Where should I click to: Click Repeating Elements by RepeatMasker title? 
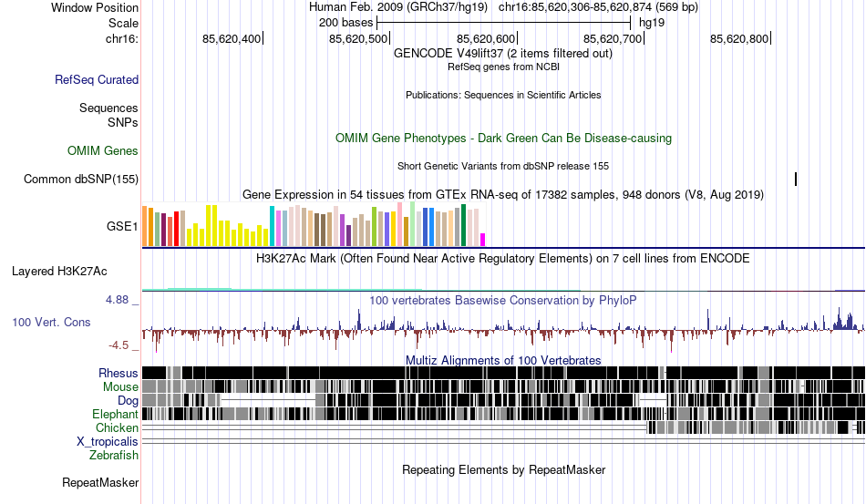(503, 469)
